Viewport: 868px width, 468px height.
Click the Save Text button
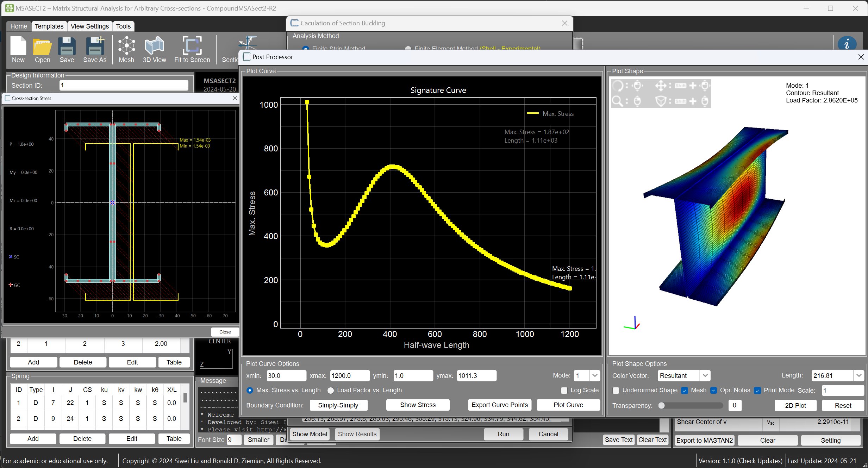(x=619, y=439)
